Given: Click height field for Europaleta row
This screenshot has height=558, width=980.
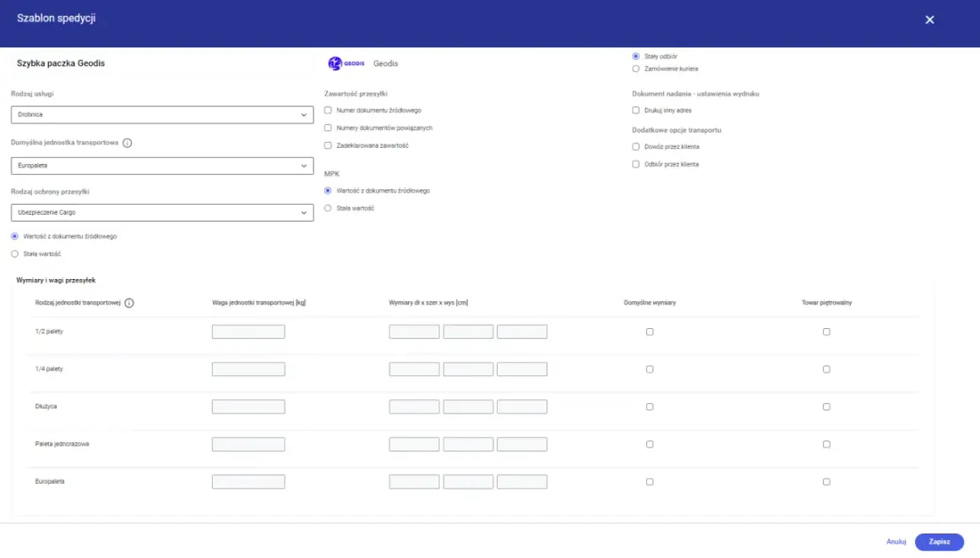Looking at the screenshot, I should [522, 482].
